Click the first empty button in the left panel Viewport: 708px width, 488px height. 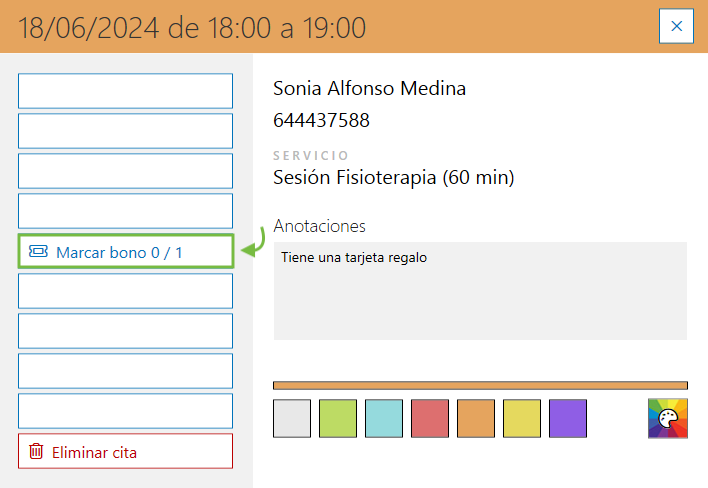125,91
